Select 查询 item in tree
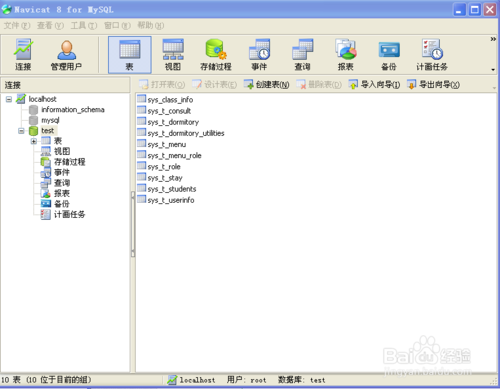Image resolution: width=500 pixels, height=389 pixels. pos(62,183)
